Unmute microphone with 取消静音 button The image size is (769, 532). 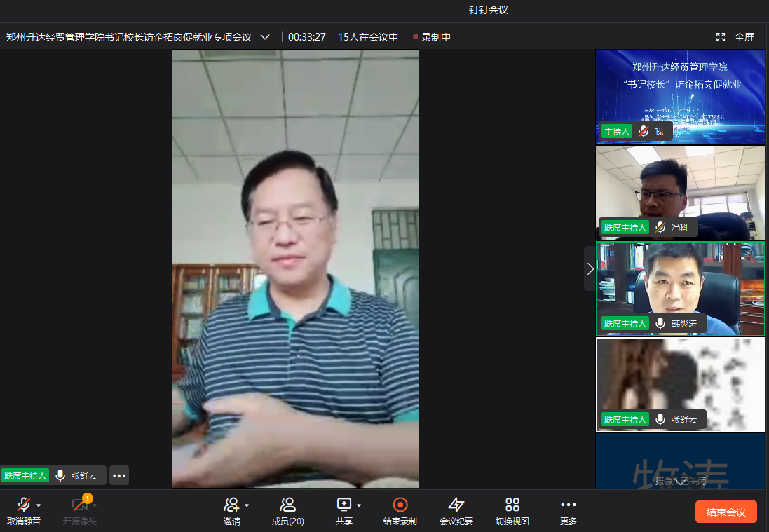coord(23,510)
